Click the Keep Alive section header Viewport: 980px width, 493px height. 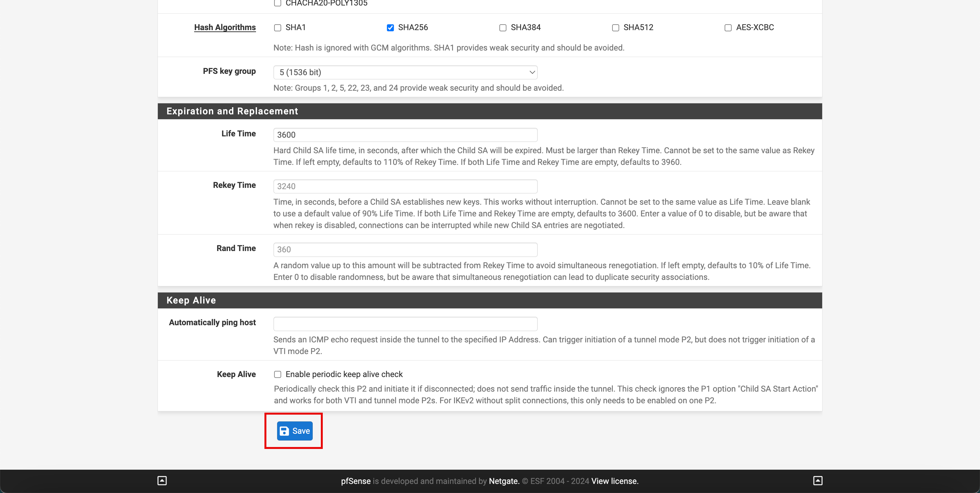[191, 300]
